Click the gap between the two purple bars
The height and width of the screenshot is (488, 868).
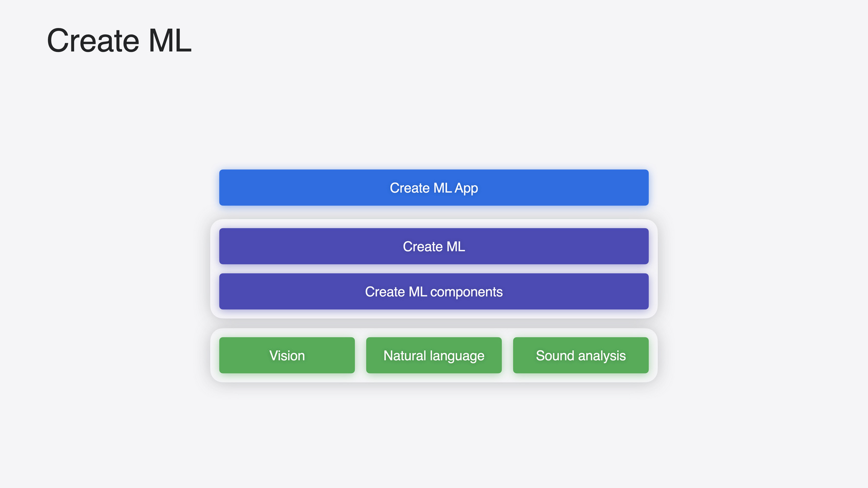[x=434, y=269]
